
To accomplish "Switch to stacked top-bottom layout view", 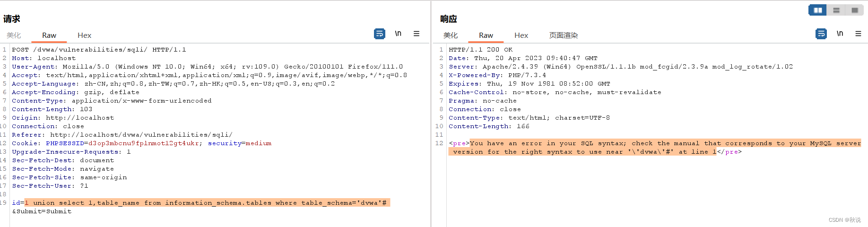I will 836,10.
